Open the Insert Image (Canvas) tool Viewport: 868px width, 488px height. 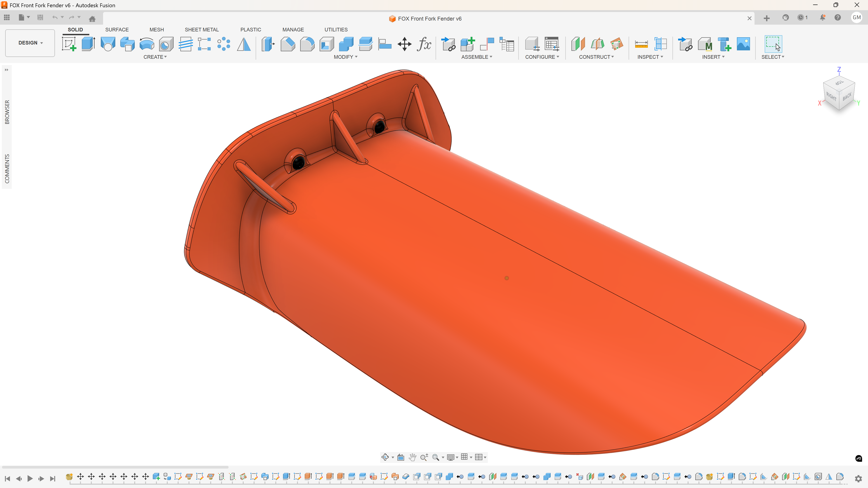pyautogui.click(x=744, y=44)
